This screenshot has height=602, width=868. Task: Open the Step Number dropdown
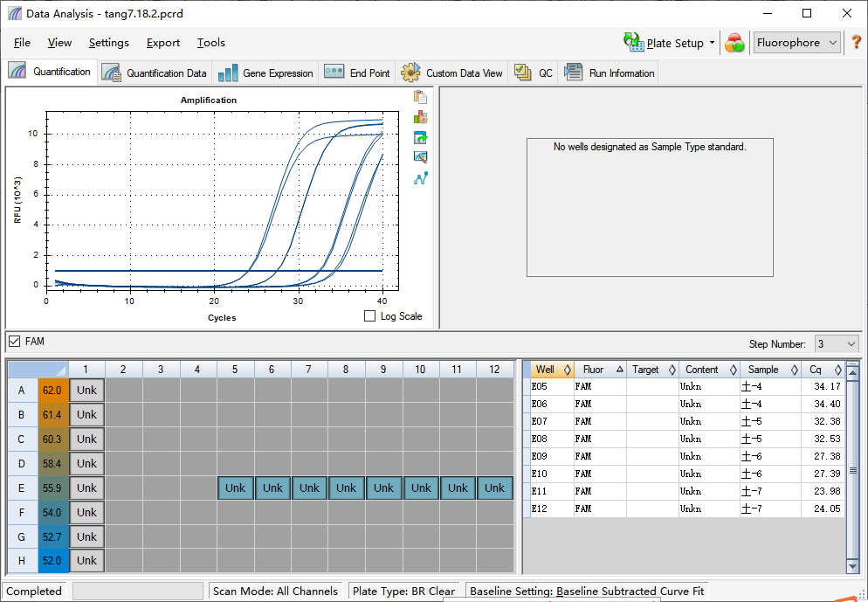836,344
